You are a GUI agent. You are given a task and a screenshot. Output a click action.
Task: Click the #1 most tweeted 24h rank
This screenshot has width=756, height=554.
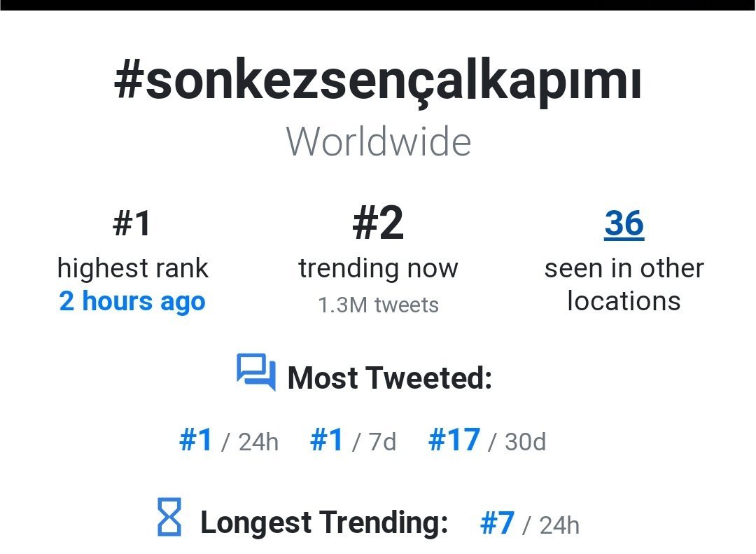(196, 441)
